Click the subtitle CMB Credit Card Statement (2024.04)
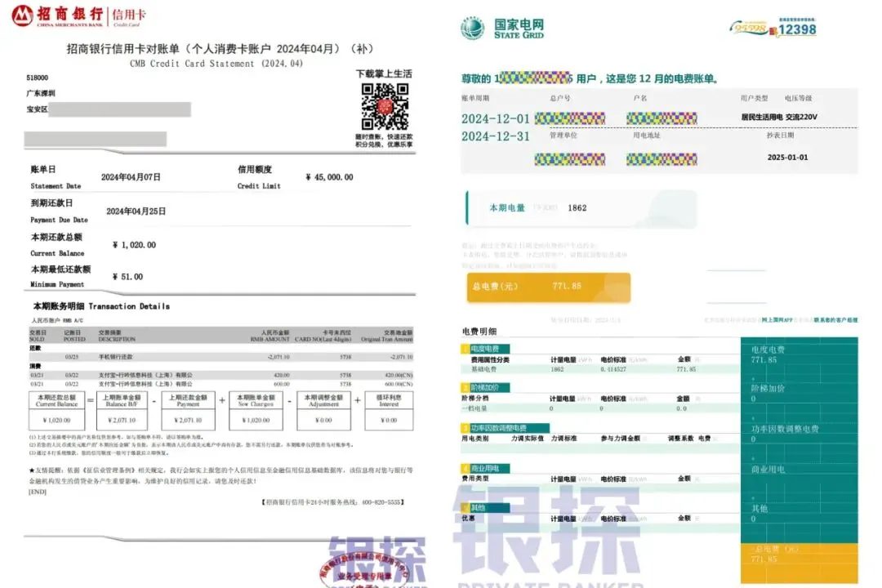Screen dimensions: 882x588 [216, 64]
